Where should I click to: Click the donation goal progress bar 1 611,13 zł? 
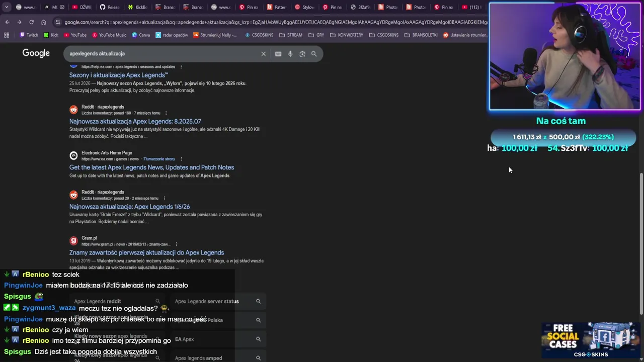point(563,137)
